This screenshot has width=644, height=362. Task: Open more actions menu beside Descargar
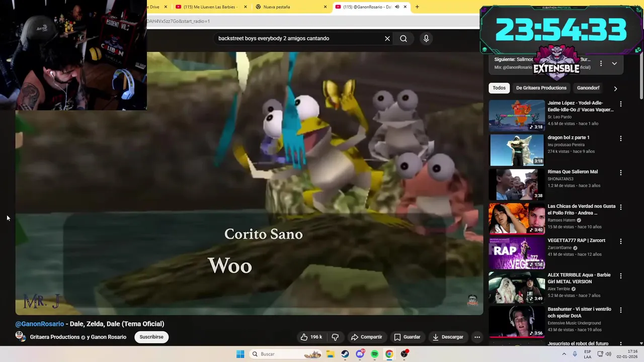click(477, 337)
